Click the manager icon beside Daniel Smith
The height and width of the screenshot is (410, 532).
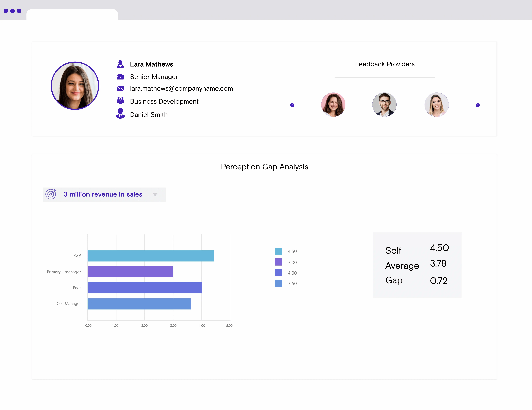[120, 113]
